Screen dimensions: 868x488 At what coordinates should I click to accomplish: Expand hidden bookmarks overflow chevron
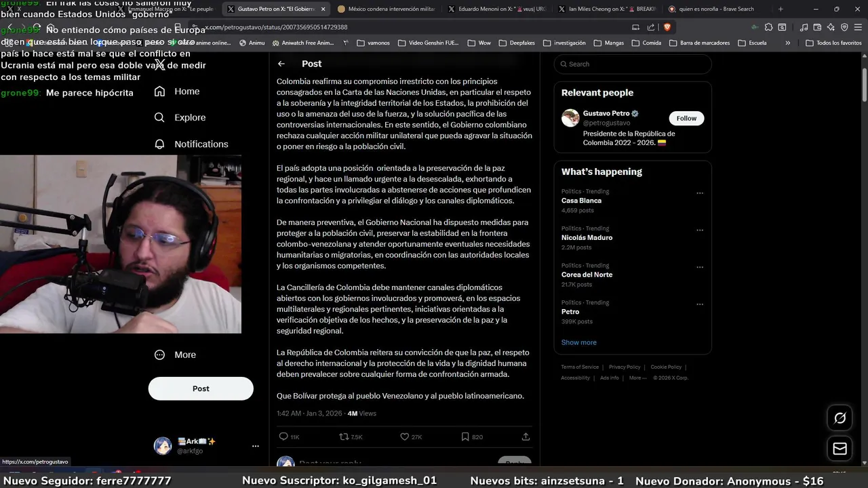tap(787, 43)
